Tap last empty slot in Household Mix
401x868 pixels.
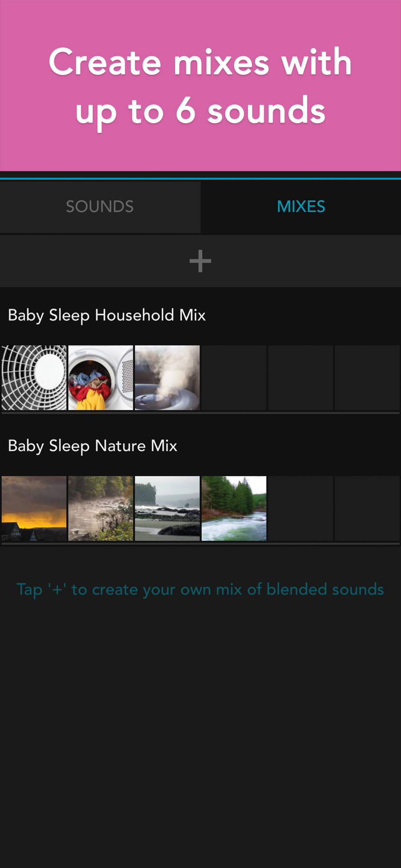coord(367,378)
